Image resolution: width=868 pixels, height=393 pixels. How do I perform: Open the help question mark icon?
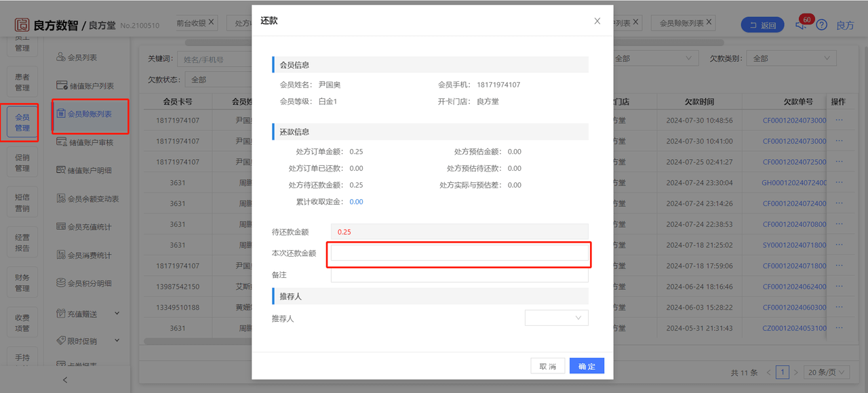coord(821,25)
